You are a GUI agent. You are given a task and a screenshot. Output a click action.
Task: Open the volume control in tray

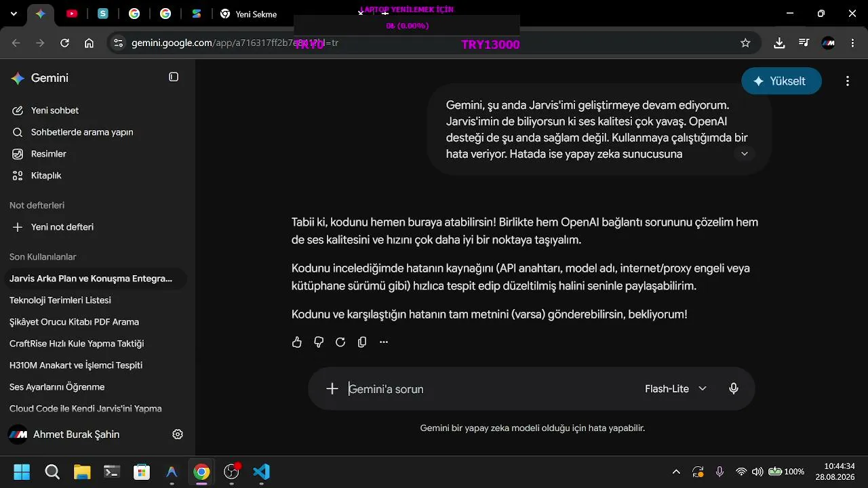[x=757, y=472]
